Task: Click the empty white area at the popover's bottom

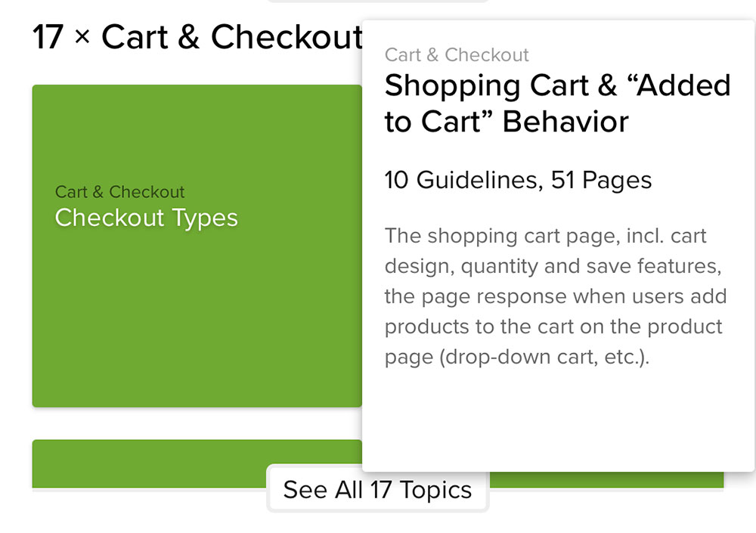Action: pos(557,423)
